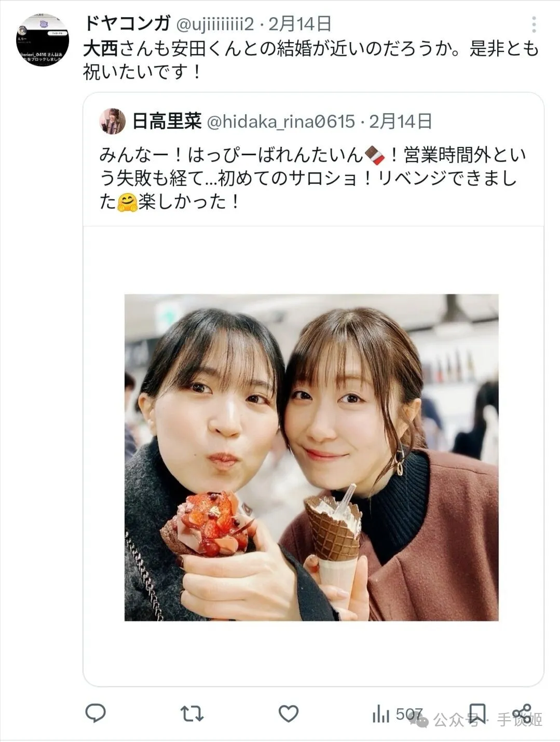This screenshot has width=560, height=742.
Task: Click the ドヤコンガ display name
Action: (x=127, y=24)
